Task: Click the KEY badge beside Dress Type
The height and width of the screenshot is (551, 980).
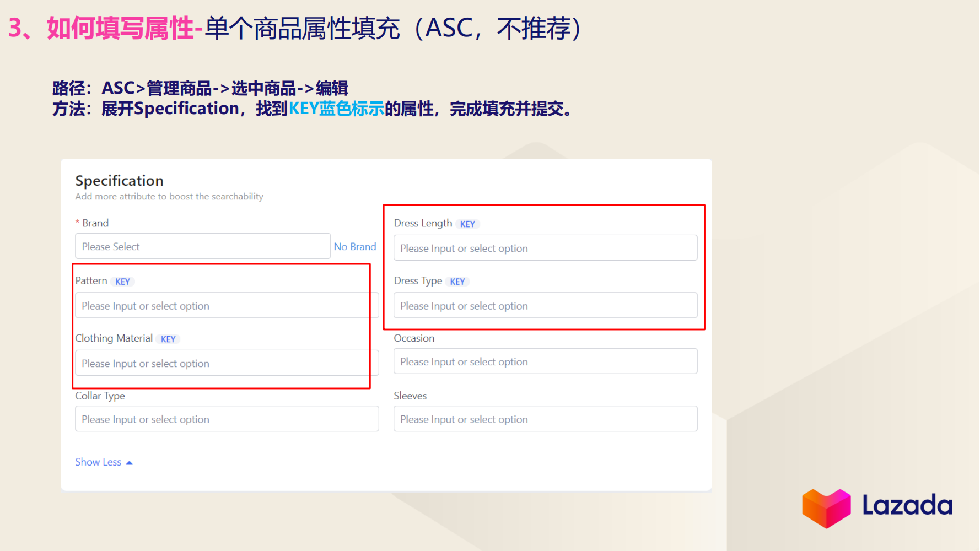Action: [x=457, y=281]
